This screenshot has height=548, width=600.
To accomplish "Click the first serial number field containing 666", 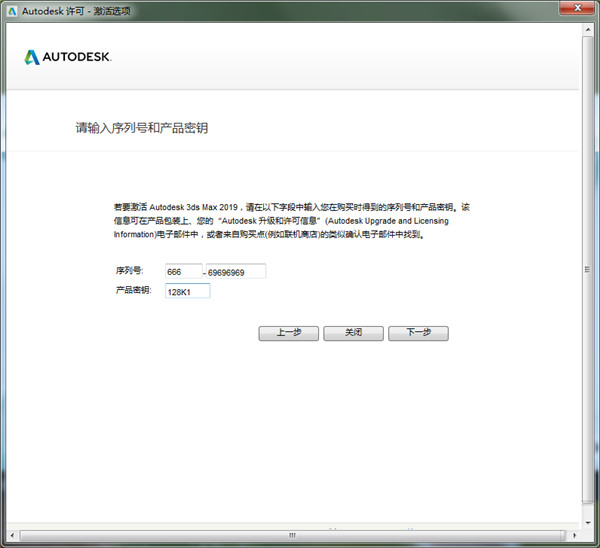I will coord(184,271).
